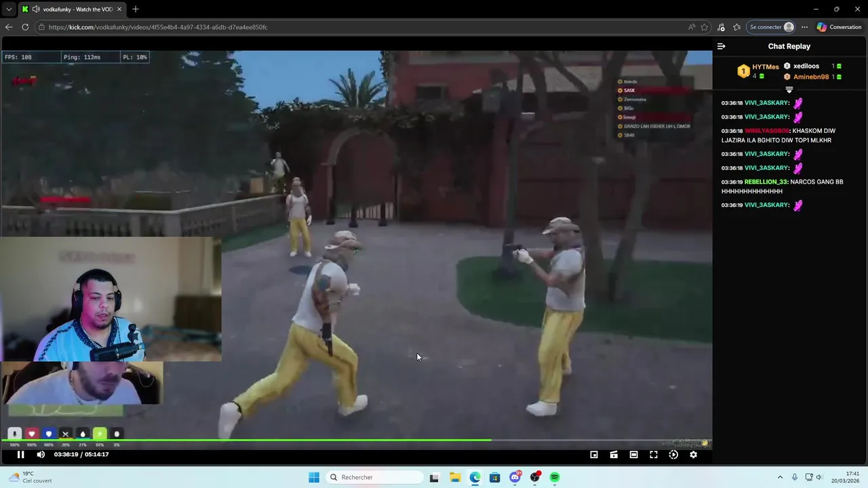Click the clip creation icon
This screenshot has height=488, width=868.
[614, 455]
